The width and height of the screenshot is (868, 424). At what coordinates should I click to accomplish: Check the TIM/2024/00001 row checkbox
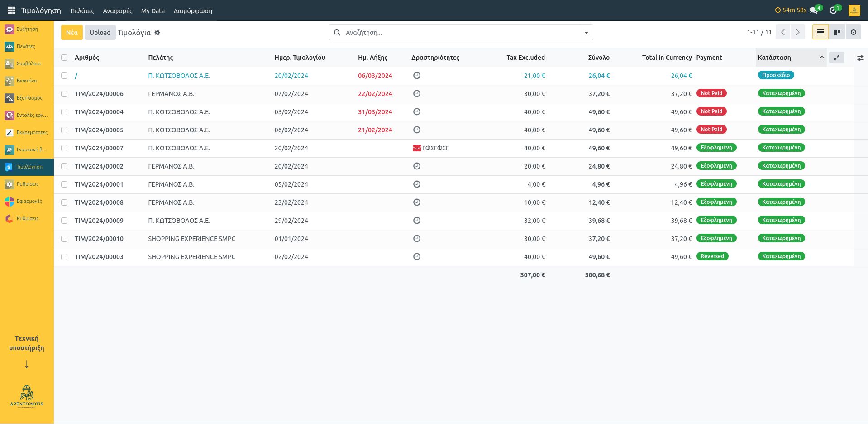[x=64, y=184]
